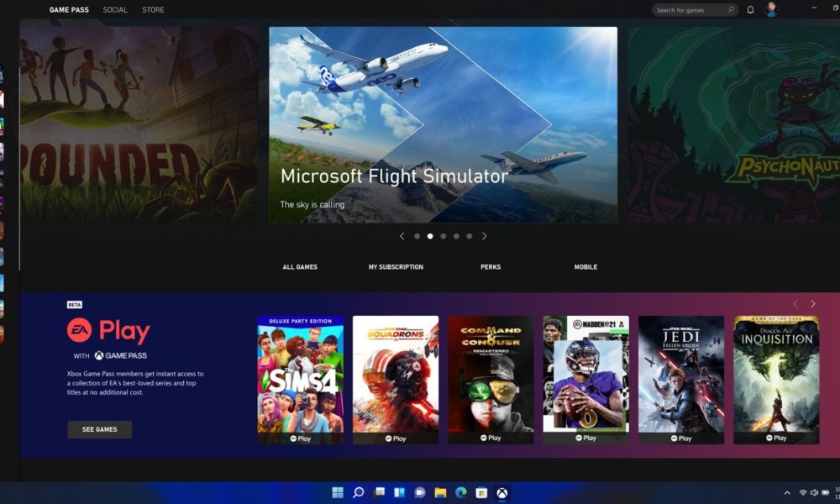
Task: Click into the Search for games field
Action: [695, 9]
